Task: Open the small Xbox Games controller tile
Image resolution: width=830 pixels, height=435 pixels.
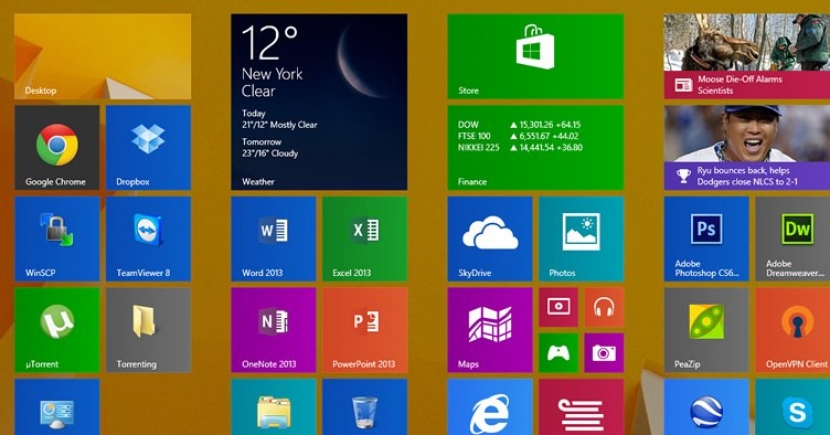Action: tap(558, 352)
